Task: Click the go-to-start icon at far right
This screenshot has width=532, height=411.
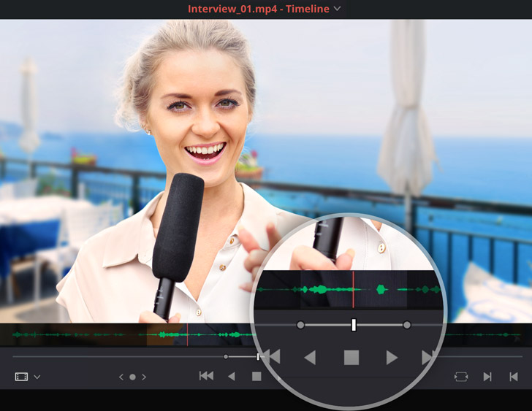Action: click(513, 377)
